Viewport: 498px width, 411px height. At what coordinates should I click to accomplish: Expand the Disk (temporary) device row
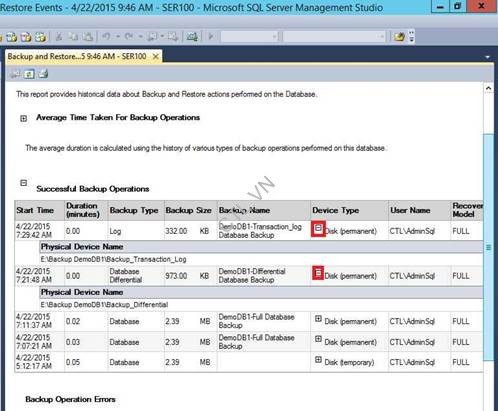click(318, 360)
